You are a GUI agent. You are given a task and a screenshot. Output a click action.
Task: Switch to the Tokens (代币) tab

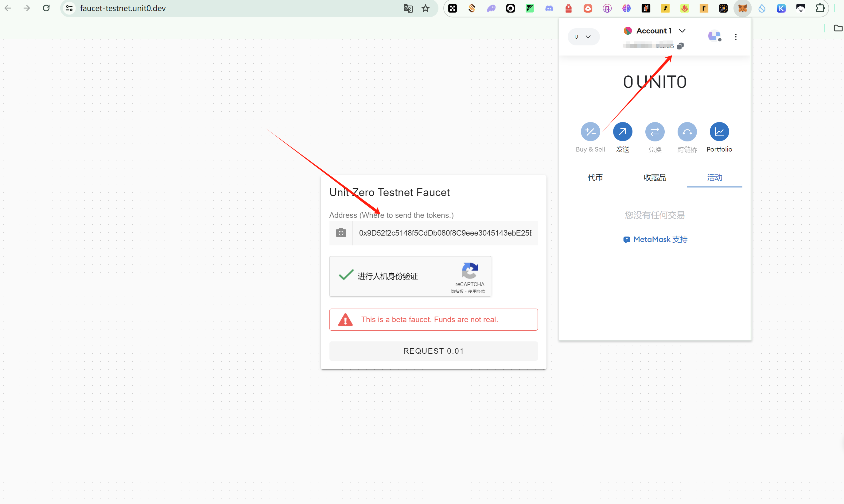point(595,177)
